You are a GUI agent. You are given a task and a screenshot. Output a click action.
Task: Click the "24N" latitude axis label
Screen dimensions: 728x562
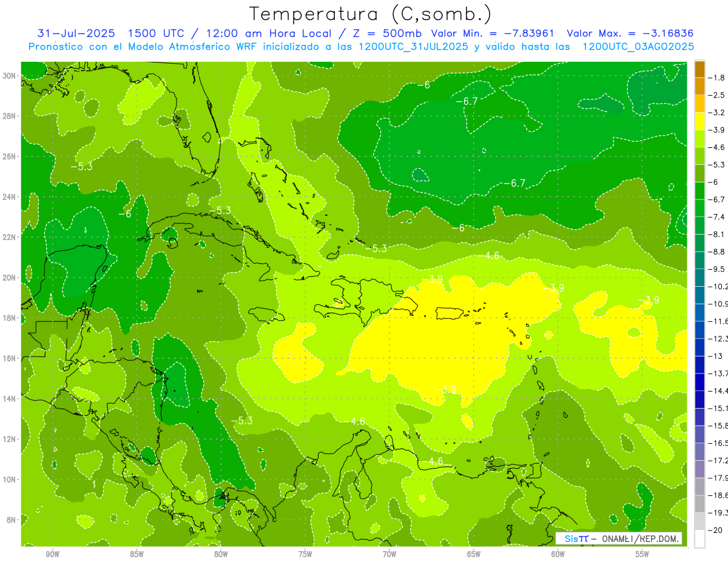9,197
